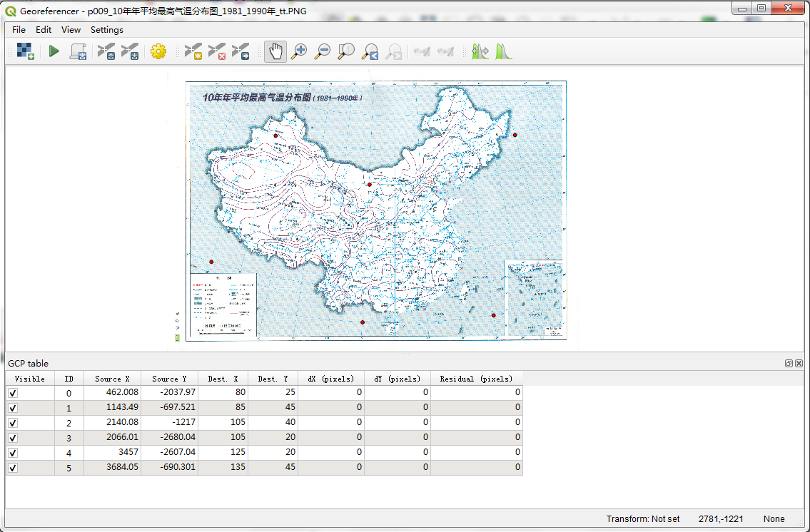Viewport: 810px width, 532px height.
Task: Open local histogram stretch icon
Action: (x=504, y=51)
